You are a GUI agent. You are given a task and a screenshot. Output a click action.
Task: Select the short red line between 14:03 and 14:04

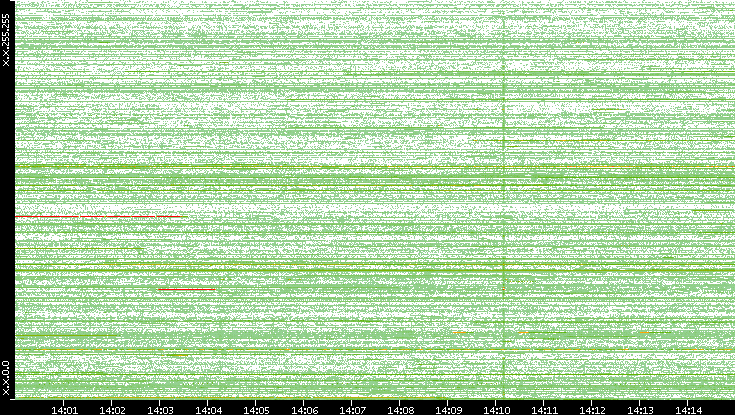(187, 290)
